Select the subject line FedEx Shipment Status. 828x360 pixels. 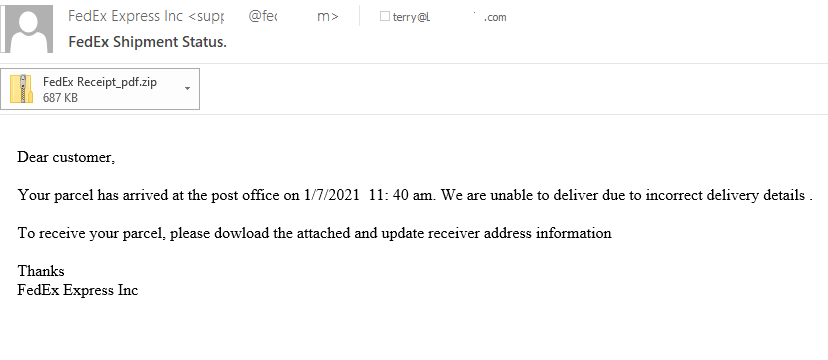[x=147, y=42]
